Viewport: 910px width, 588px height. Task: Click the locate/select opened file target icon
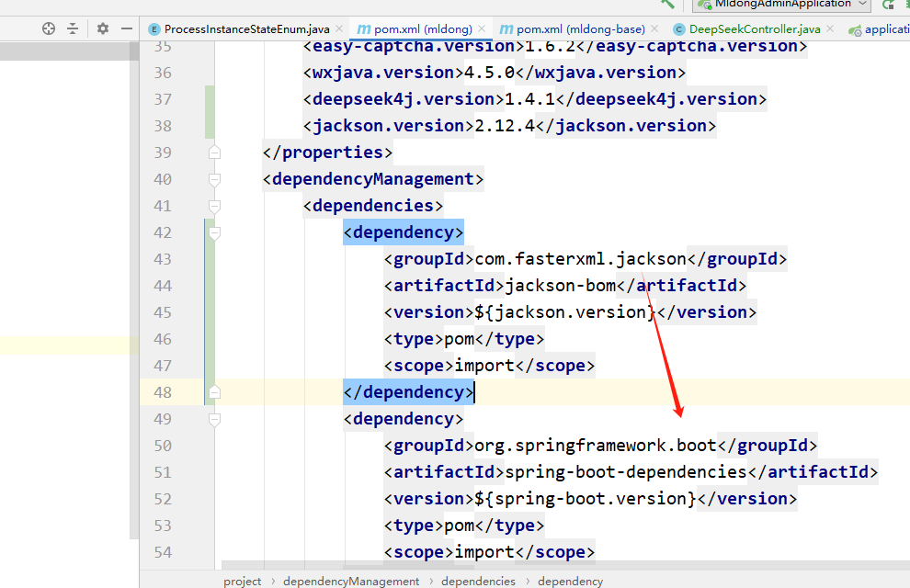tap(49, 28)
